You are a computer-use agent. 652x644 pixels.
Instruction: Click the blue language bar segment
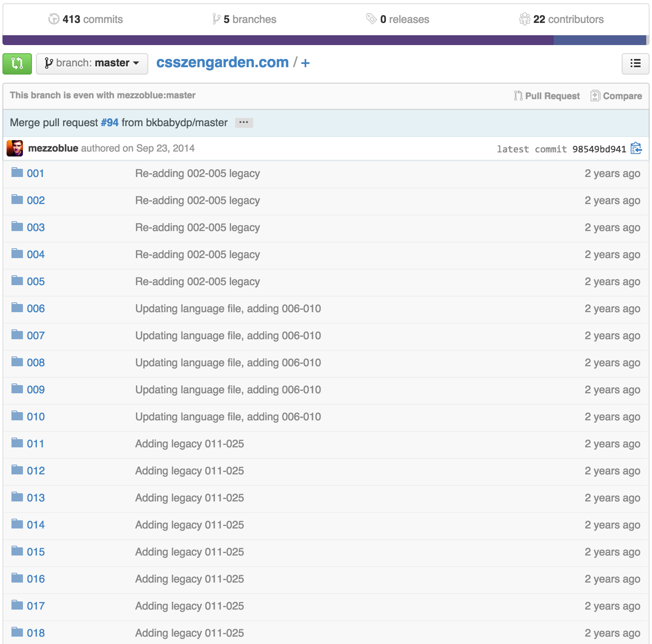point(600,40)
